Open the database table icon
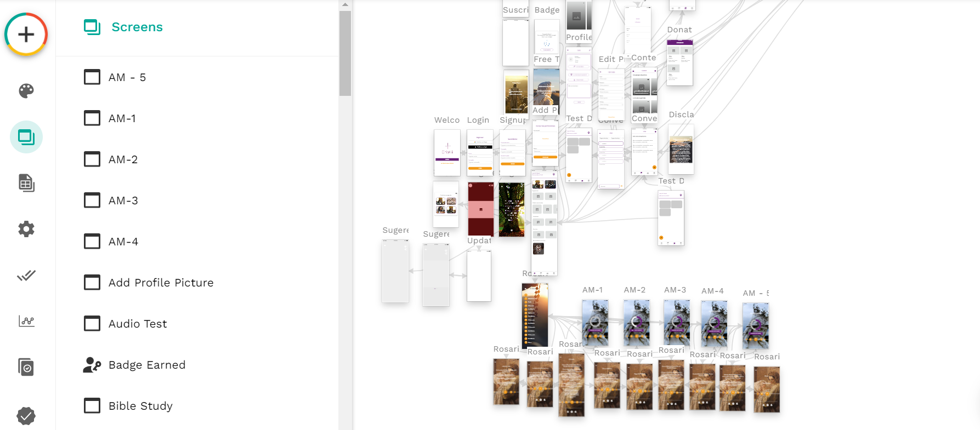This screenshot has height=430, width=980. pyautogui.click(x=26, y=183)
